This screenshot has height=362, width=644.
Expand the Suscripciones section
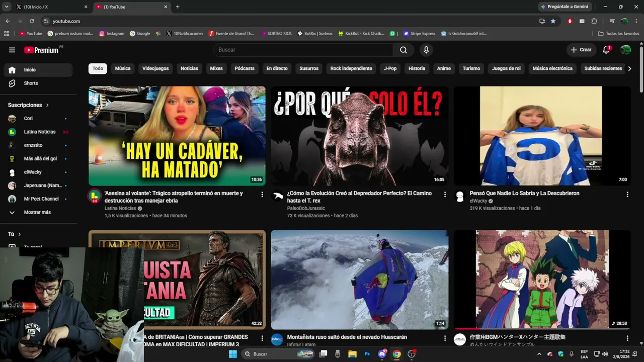pos(28,105)
